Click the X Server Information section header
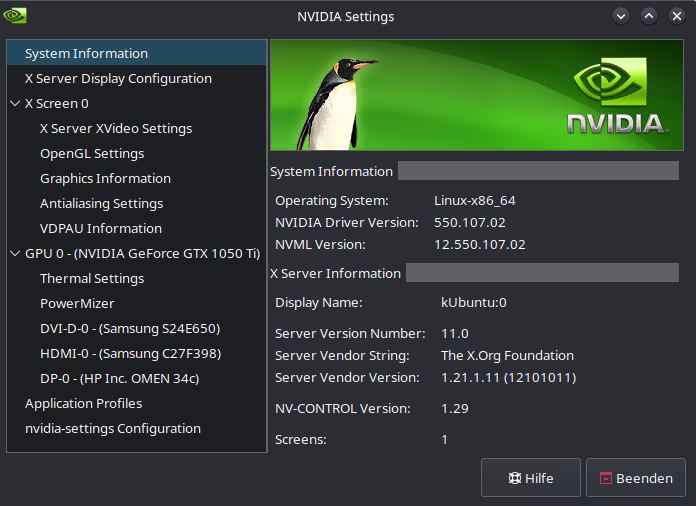The width and height of the screenshot is (696, 506). point(335,273)
